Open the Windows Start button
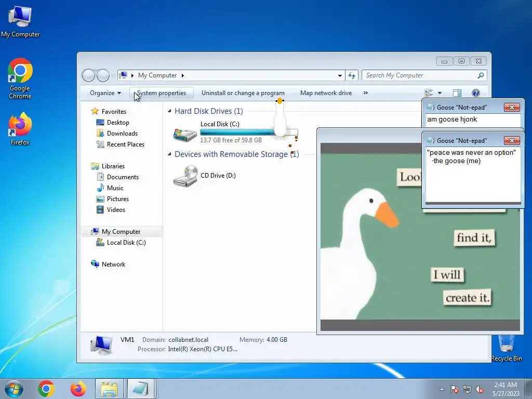 [14, 389]
